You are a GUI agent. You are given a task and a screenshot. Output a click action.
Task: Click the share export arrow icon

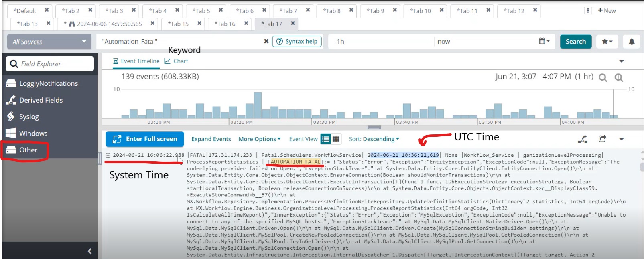click(x=602, y=139)
